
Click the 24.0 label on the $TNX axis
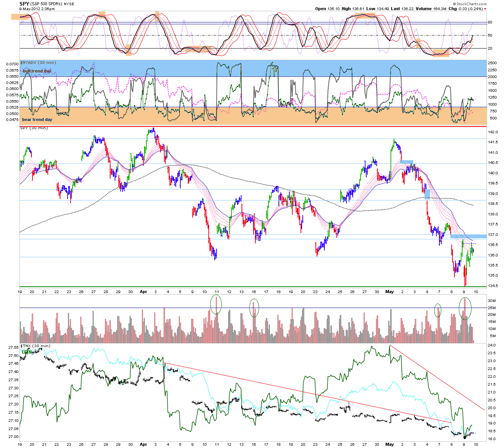click(x=492, y=345)
